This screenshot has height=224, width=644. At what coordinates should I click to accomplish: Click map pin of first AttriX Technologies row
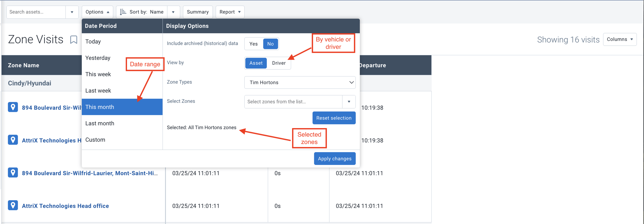click(x=13, y=140)
